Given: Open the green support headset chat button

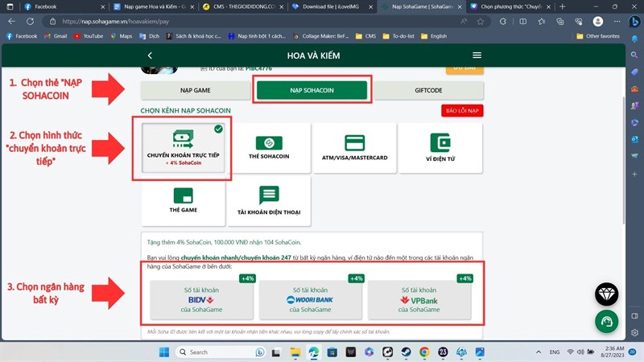Looking at the screenshot, I should point(607,321).
